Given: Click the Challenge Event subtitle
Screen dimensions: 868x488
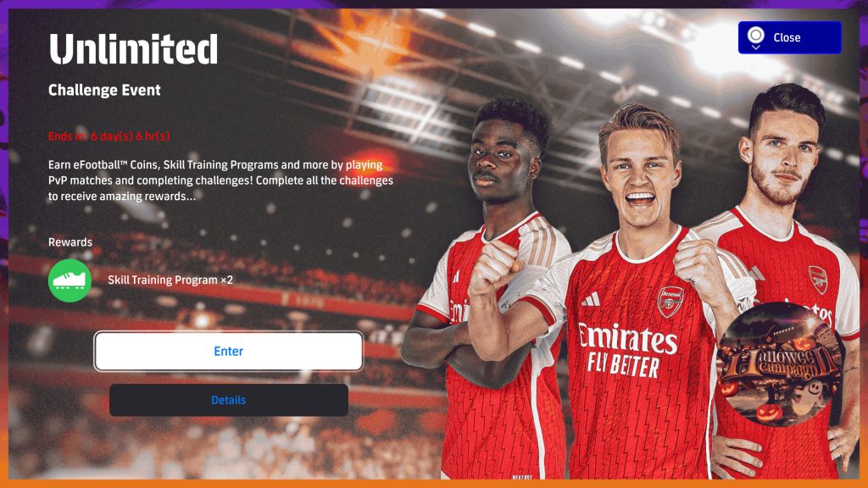Looking at the screenshot, I should click(104, 90).
